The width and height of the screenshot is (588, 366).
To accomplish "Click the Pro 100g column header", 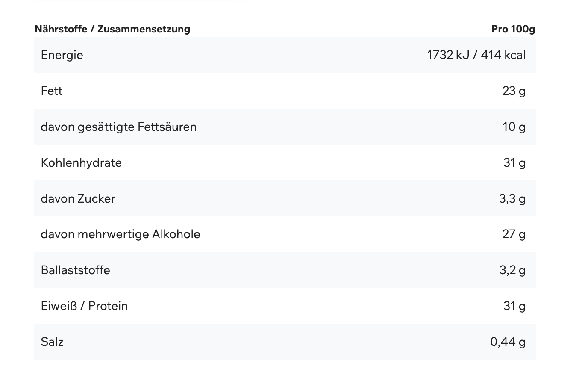I will click(513, 29).
